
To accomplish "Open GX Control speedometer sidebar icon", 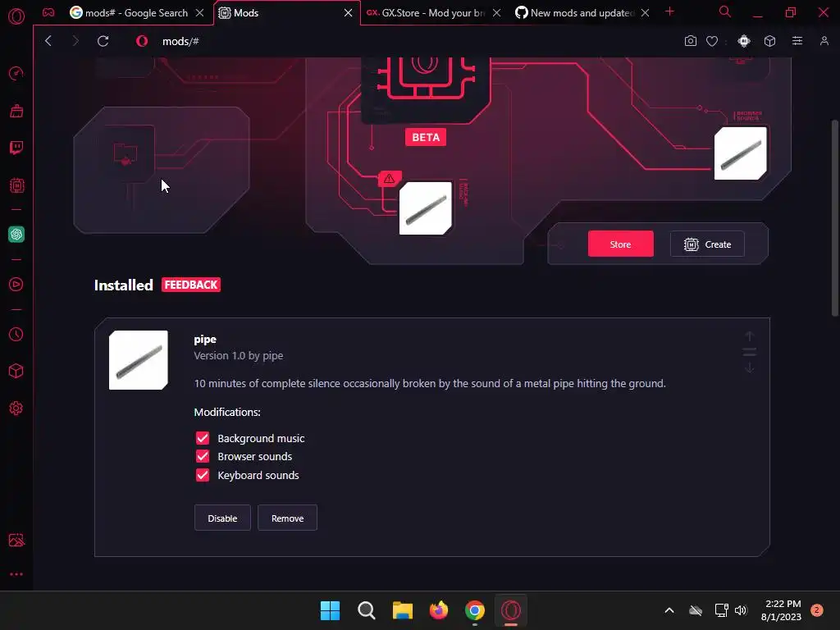I will coord(16,73).
